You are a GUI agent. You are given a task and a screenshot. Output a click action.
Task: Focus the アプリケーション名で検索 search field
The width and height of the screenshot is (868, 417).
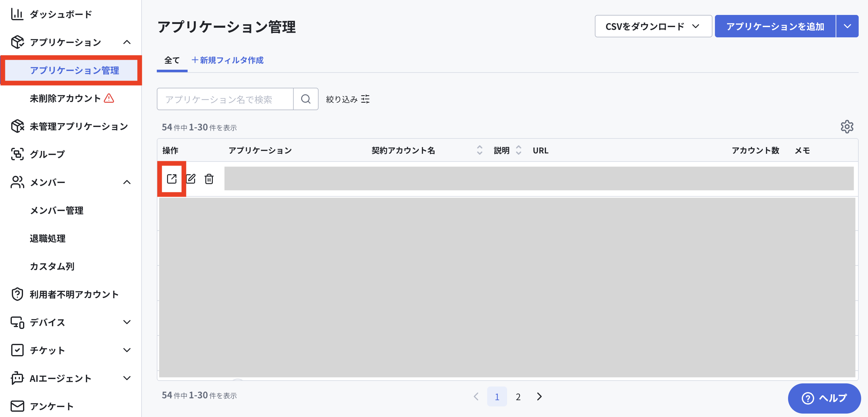(x=225, y=99)
